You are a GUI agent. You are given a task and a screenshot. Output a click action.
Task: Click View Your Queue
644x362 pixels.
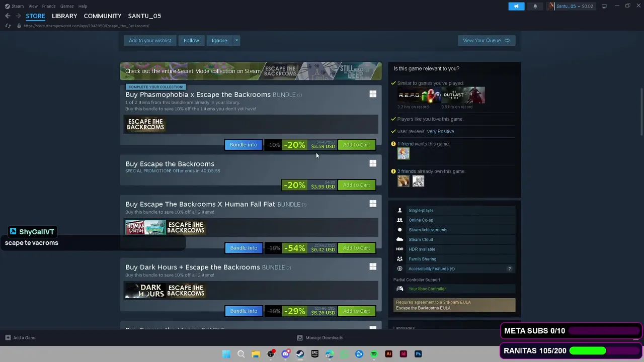point(487,41)
